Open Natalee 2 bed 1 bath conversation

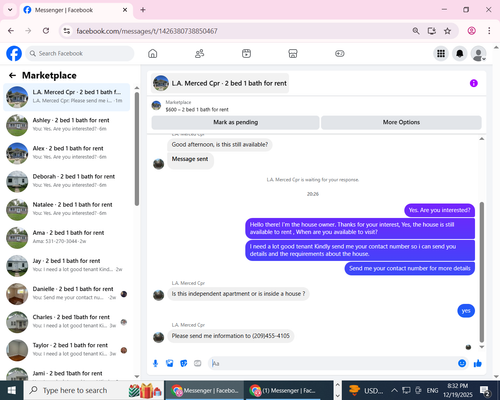click(x=67, y=209)
